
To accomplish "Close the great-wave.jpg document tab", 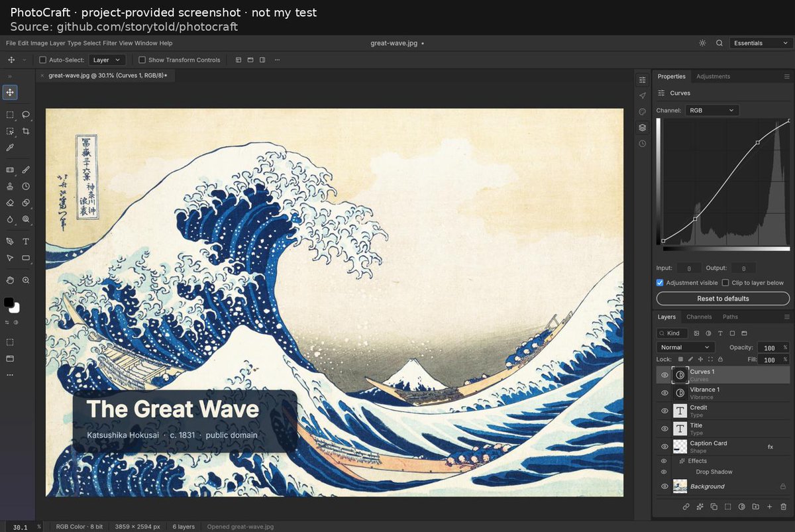I will 42,76.
